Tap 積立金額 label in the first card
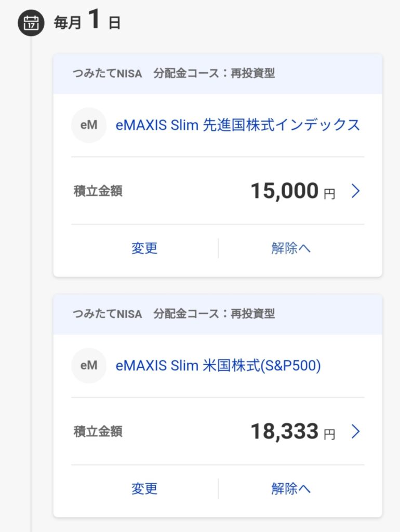This screenshot has width=400, height=532. click(98, 191)
